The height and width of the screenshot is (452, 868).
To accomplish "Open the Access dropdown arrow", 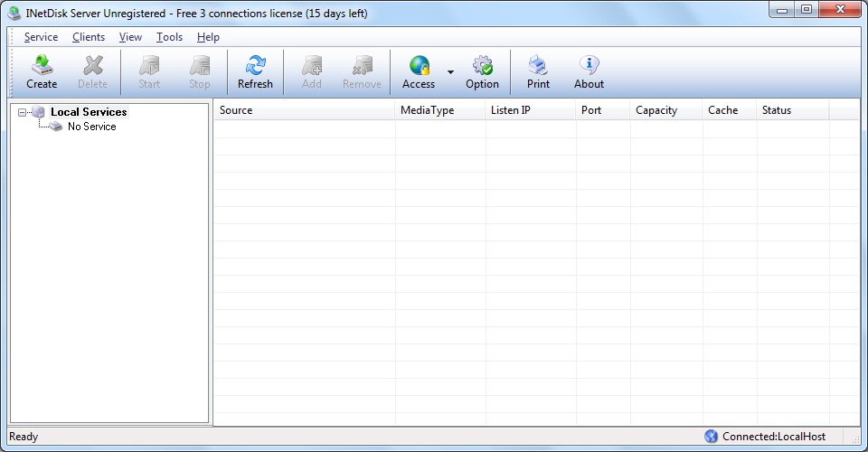I will point(450,72).
